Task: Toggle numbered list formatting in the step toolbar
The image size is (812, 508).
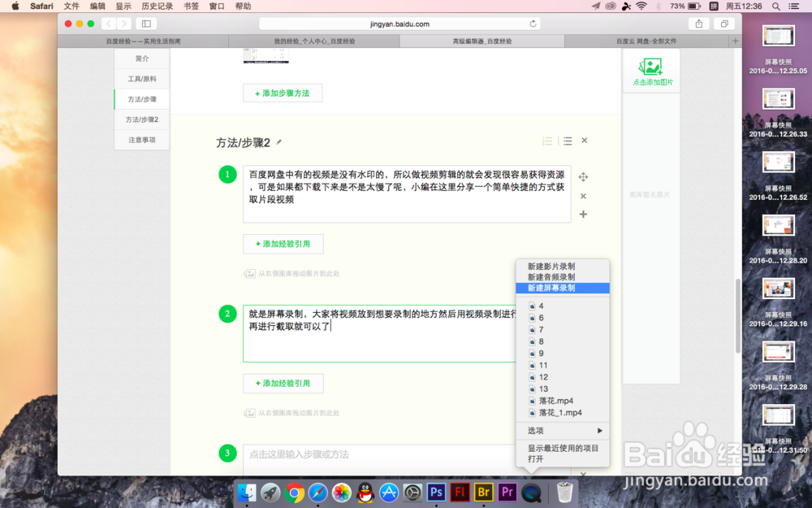Action: [x=547, y=140]
